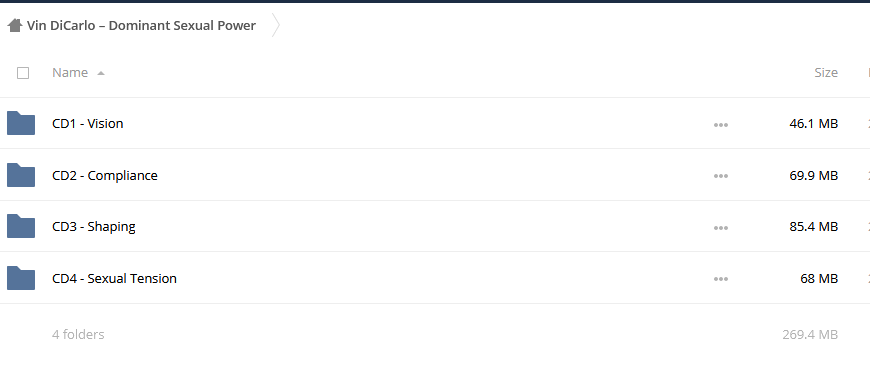Sort files by Size column header
Image resolution: width=870 pixels, height=375 pixels.
[x=826, y=73]
